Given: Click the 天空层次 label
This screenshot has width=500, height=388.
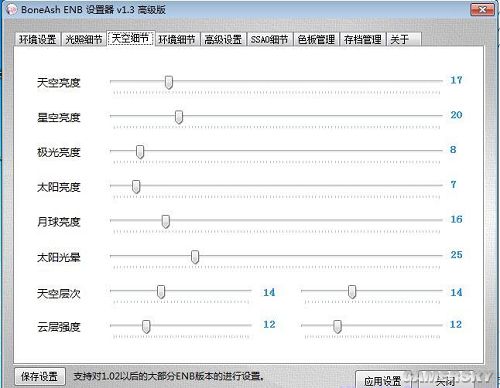Looking at the screenshot, I should 59,293.
